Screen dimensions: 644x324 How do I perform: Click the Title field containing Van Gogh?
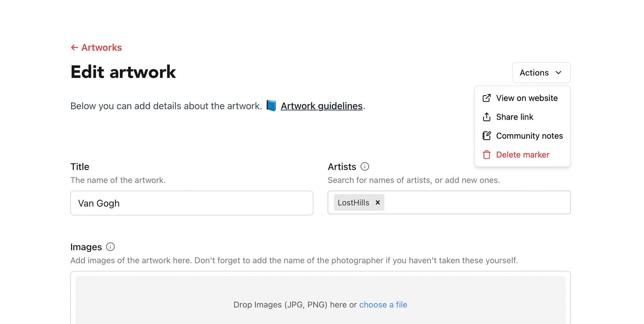coord(192,203)
